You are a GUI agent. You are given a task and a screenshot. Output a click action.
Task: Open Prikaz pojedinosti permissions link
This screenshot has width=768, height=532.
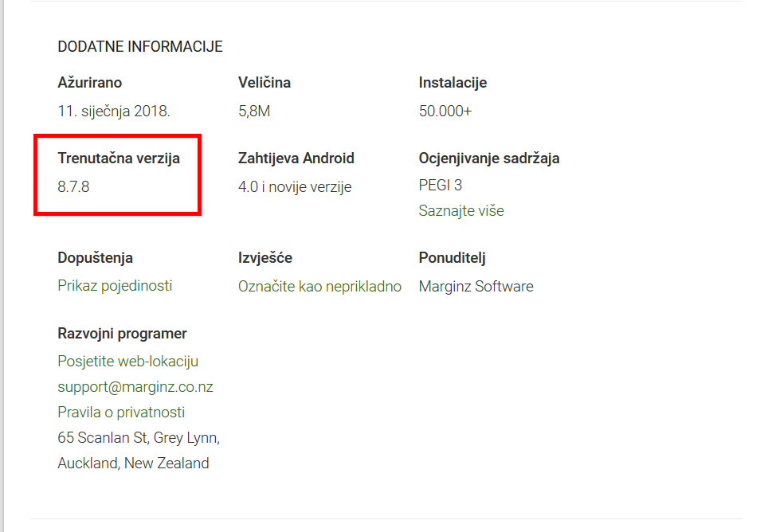coord(115,286)
